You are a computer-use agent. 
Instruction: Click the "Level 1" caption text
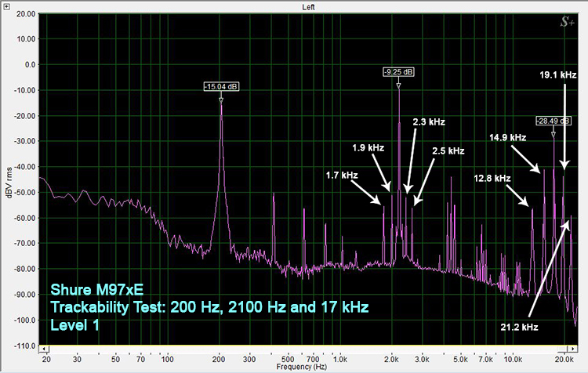[x=75, y=324]
